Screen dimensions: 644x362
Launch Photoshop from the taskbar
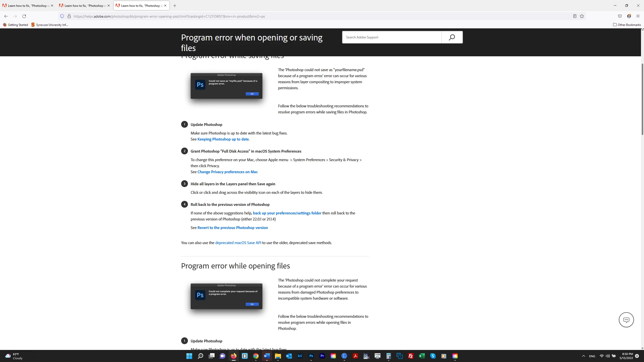[311, 356]
